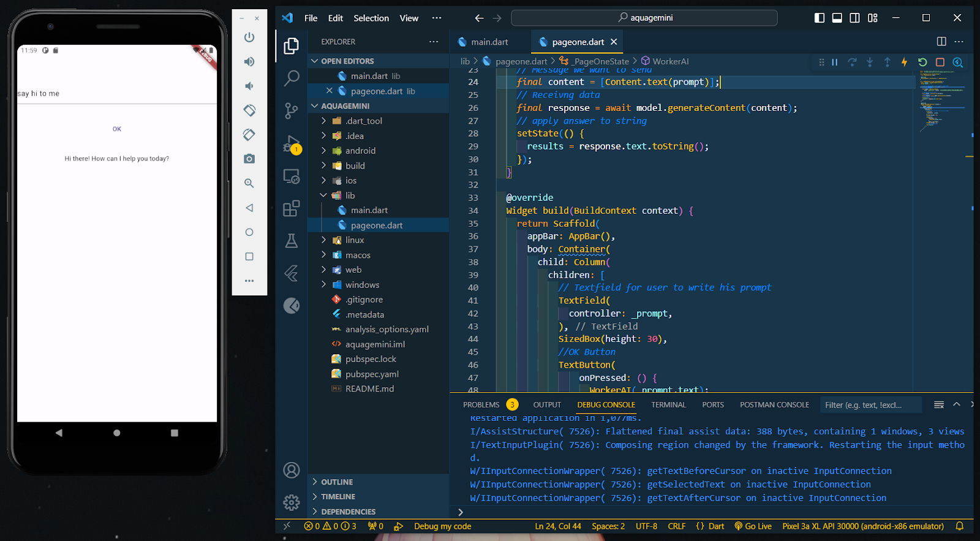Click the aquagemini command center search box
980x541 pixels.
[x=644, y=18]
